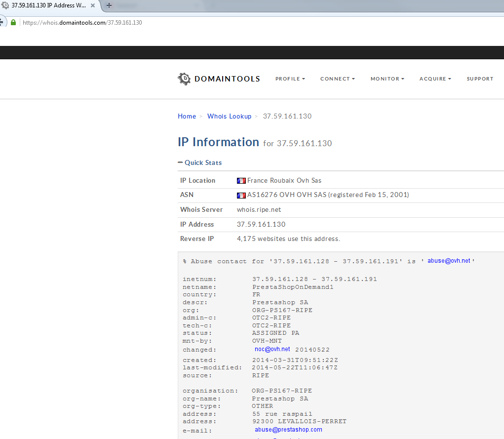Viewport: 504px width, 439px height.
Task: Click the browser address bar URL
Action: pos(82,23)
